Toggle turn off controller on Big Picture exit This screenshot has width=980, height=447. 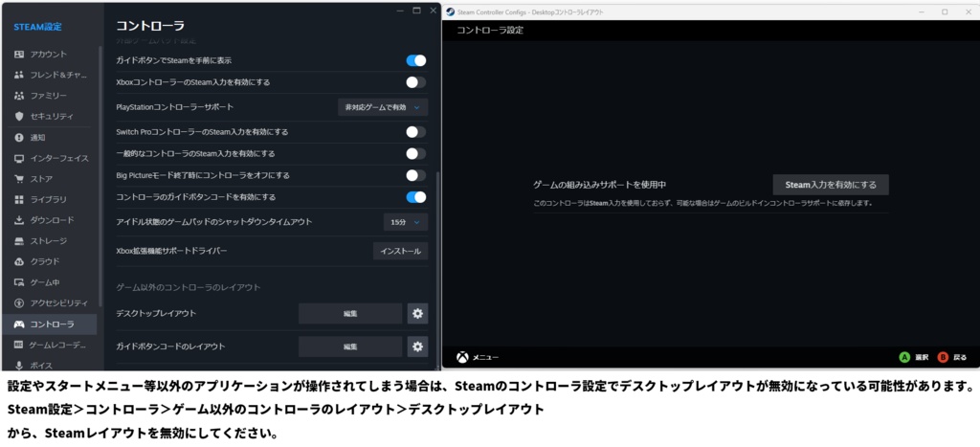click(x=415, y=175)
